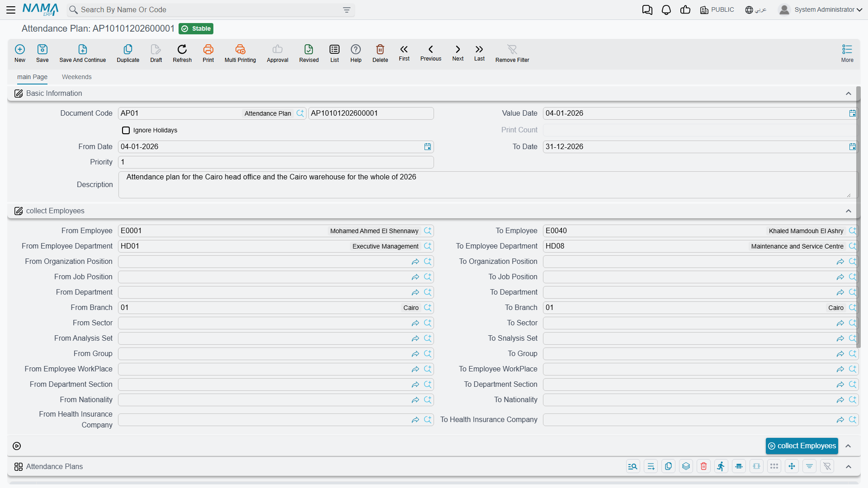Switch to the Weekends tab
868x488 pixels.
[76, 77]
